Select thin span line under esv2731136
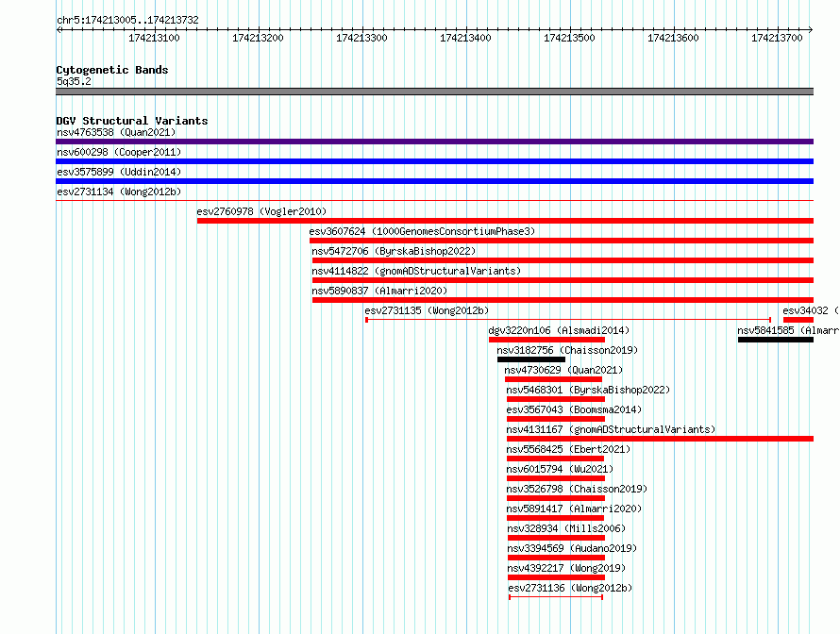The image size is (840, 634). pyautogui.click(x=556, y=597)
